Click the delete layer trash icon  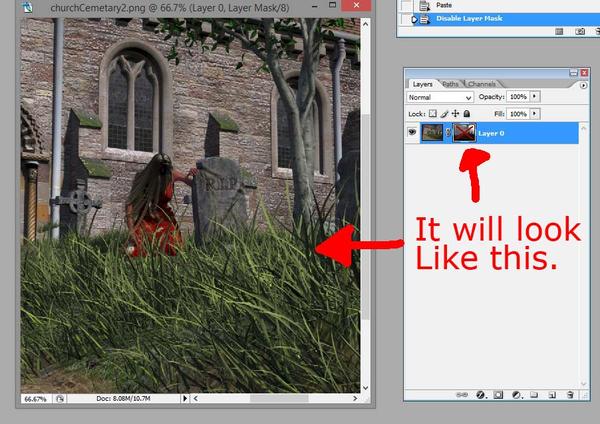pyautogui.click(x=570, y=395)
